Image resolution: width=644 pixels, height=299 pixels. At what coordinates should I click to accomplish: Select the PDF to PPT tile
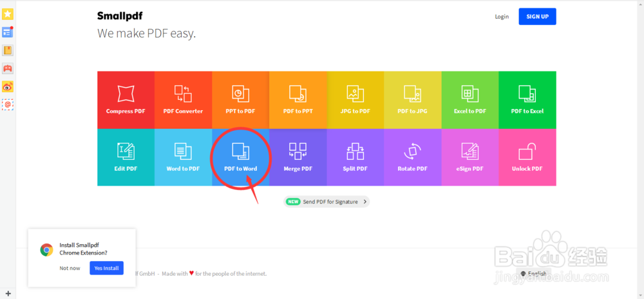pyautogui.click(x=298, y=100)
